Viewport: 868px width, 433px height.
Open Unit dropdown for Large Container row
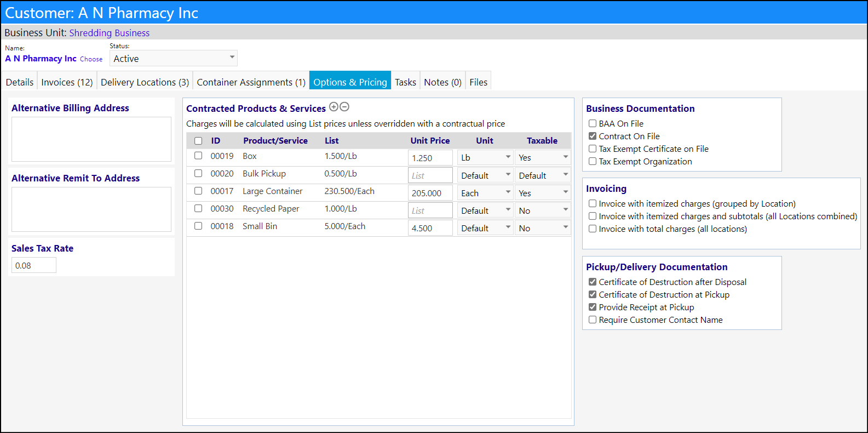pos(485,193)
